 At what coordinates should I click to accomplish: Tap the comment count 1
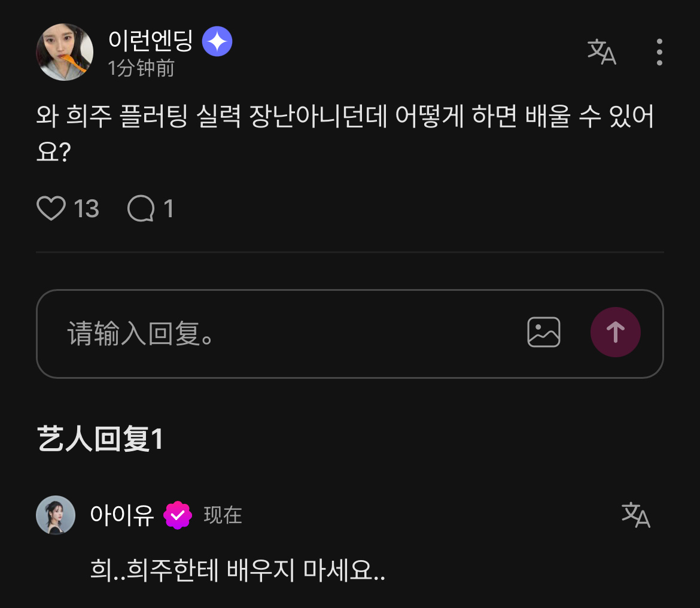point(168,209)
